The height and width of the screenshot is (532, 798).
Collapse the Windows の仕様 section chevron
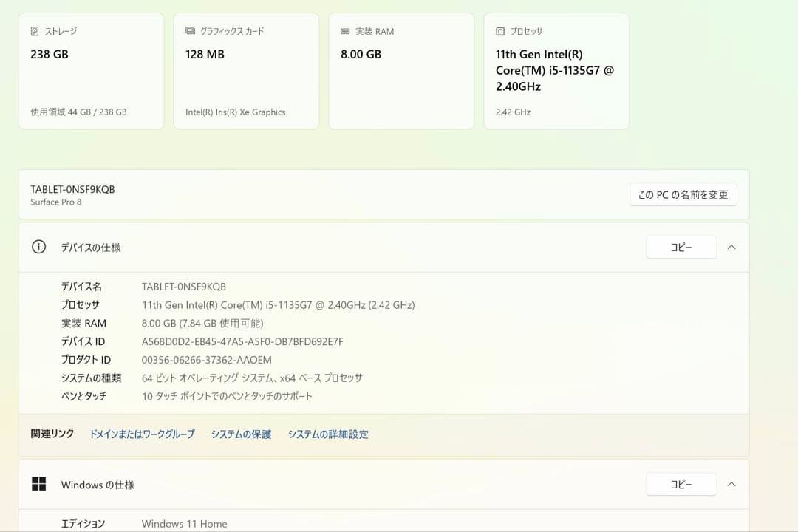pyautogui.click(x=731, y=484)
